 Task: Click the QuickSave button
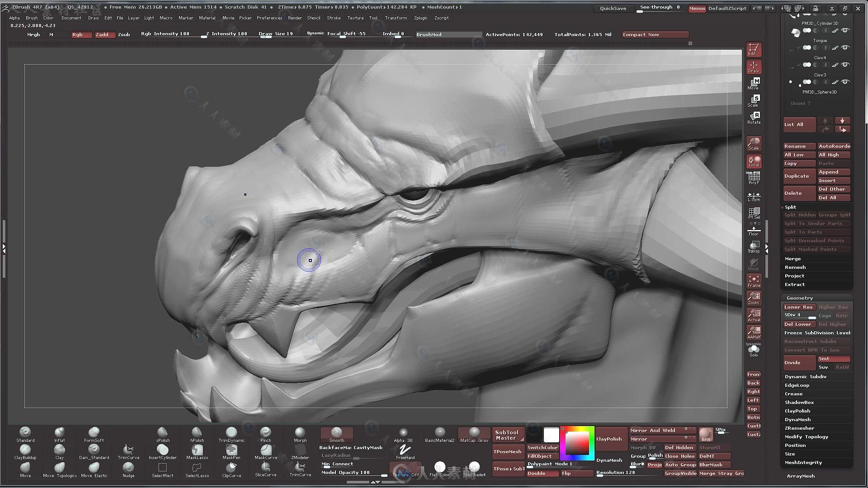[613, 8]
